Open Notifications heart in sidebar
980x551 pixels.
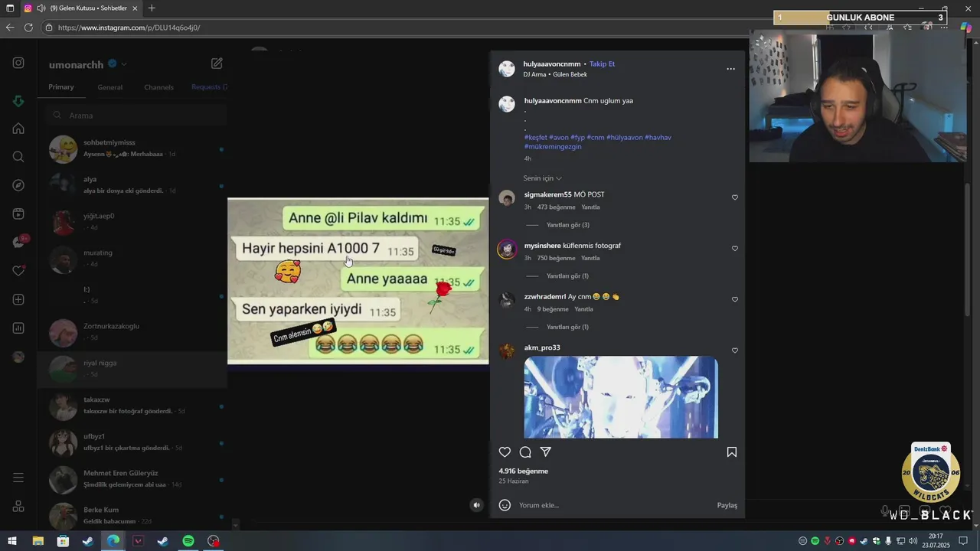coord(18,271)
